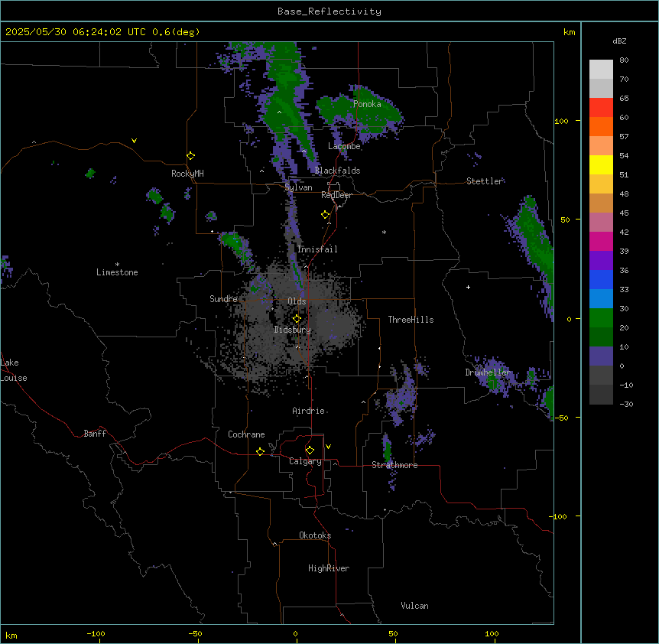Click the RockyMH label
The height and width of the screenshot is (644, 659).
coord(187,174)
